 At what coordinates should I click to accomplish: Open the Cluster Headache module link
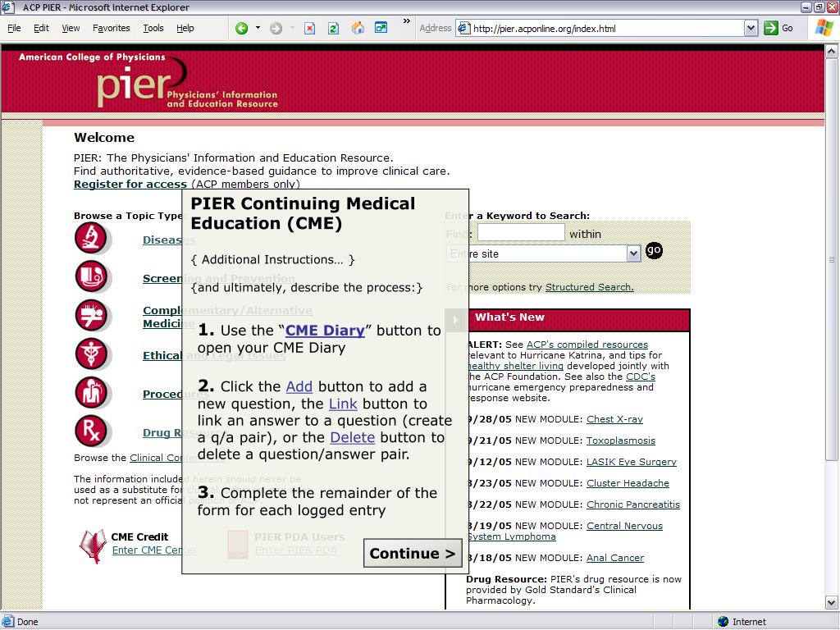tap(628, 483)
